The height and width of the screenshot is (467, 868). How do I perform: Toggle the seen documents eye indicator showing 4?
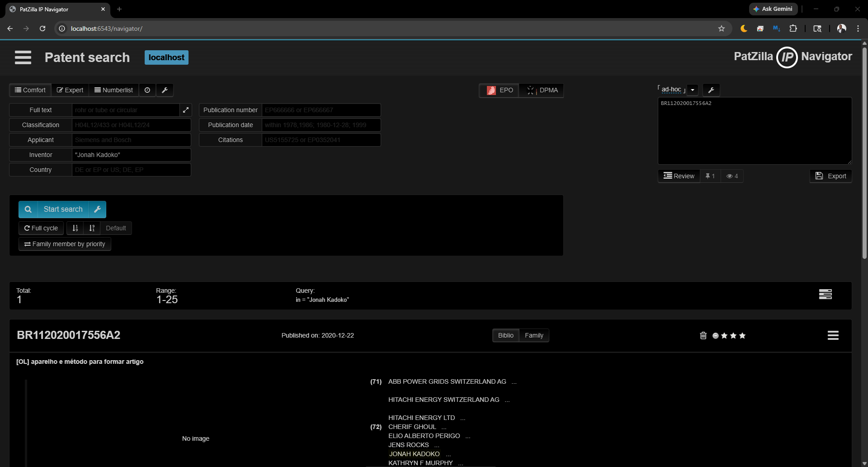732,176
